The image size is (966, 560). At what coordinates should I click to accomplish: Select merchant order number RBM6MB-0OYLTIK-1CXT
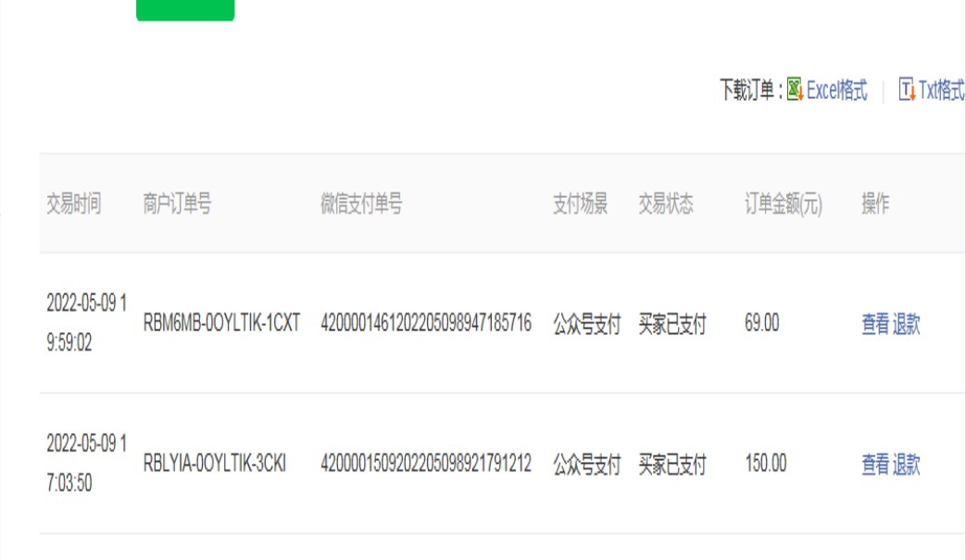click(222, 324)
